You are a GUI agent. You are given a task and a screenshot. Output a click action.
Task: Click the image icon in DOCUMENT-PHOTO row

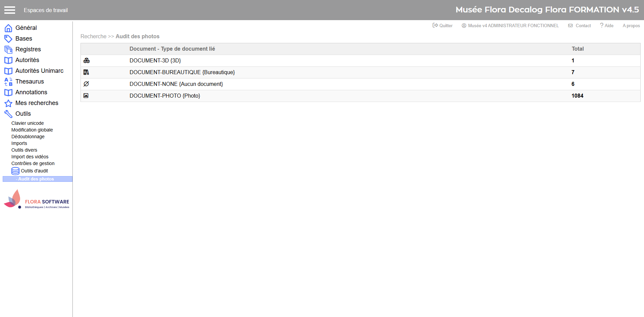coord(86,96)
